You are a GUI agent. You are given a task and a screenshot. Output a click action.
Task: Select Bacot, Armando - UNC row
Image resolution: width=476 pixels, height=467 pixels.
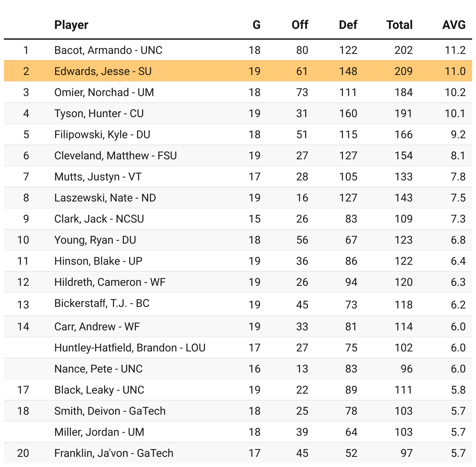click(238, 50)
